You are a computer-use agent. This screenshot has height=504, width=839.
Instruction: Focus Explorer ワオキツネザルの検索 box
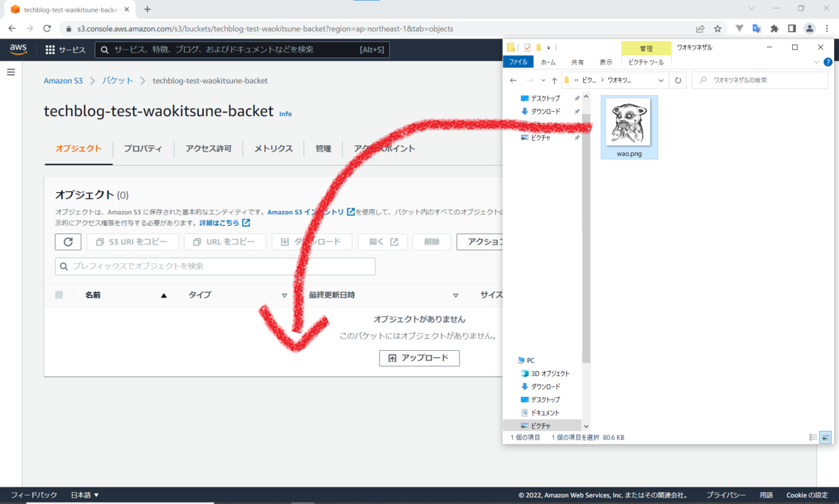click(x=760, y=80)
